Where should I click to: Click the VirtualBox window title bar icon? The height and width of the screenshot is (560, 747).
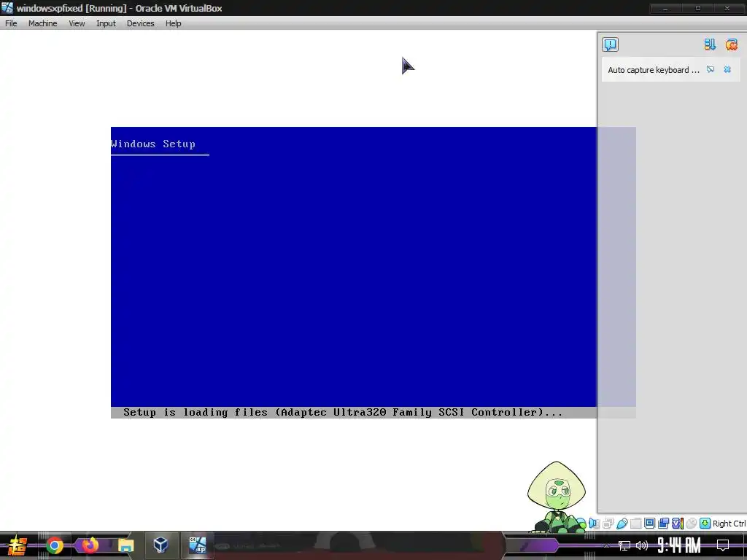tap(7, 8)
